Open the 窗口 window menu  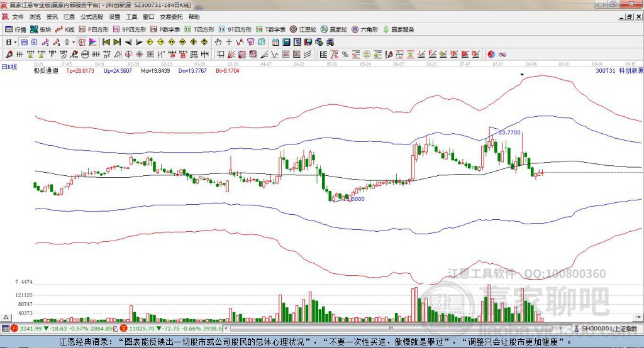148,17
